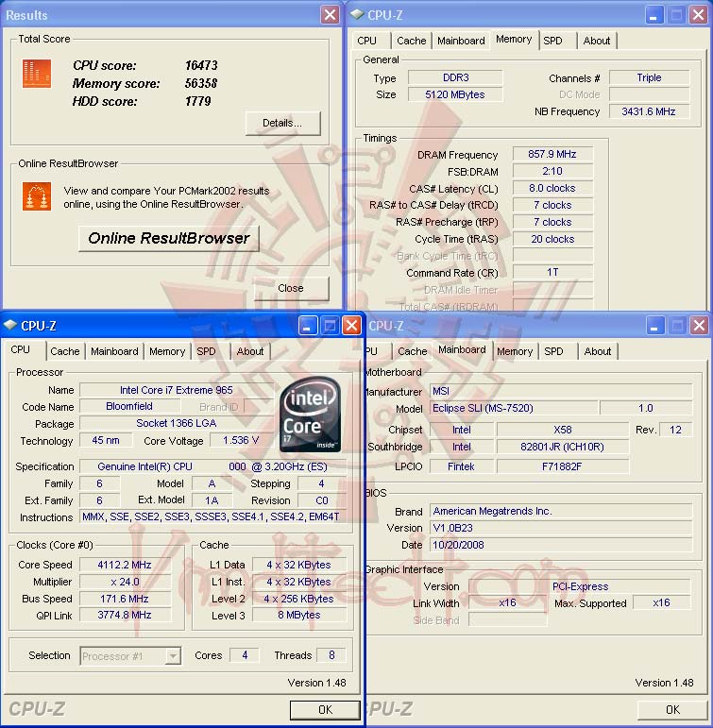Open Mainboard tab in Memory window

[461, 41]
